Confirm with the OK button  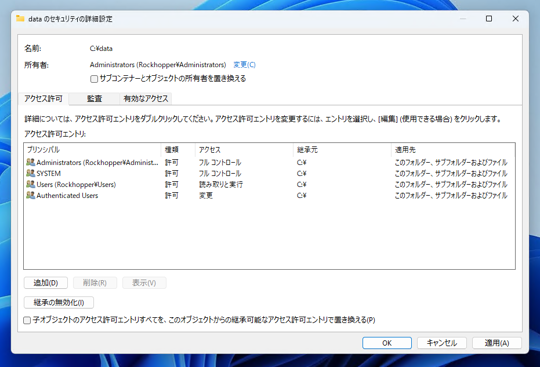click(387, 343)
